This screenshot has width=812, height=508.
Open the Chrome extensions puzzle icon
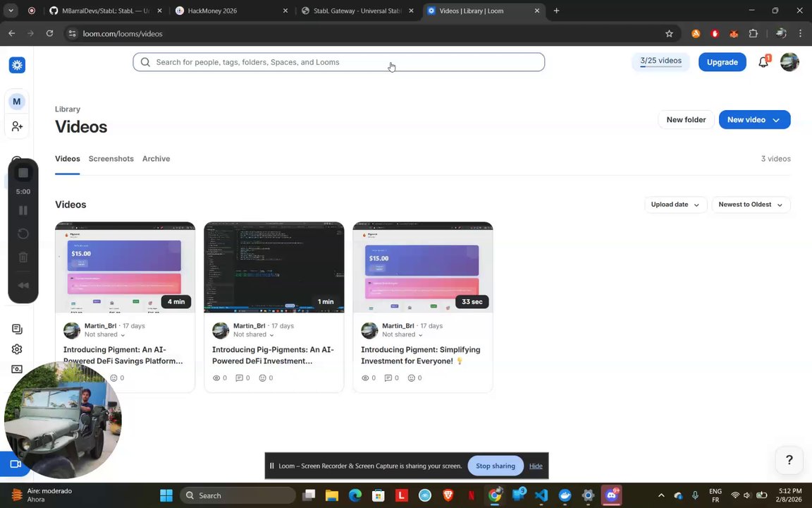tap(753, 34)
